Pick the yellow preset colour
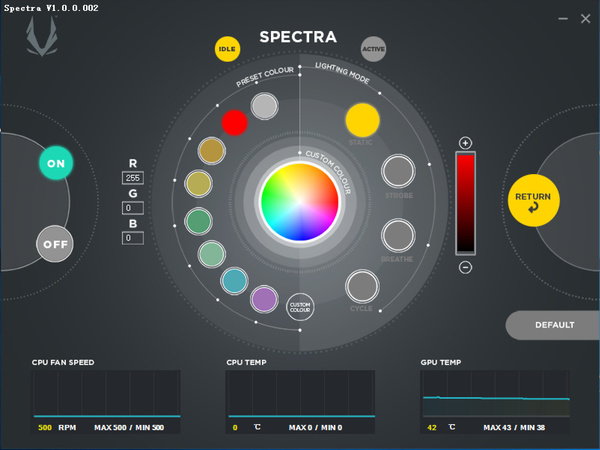Viewport: 600px width, 450px height. (x=198, y=184)
